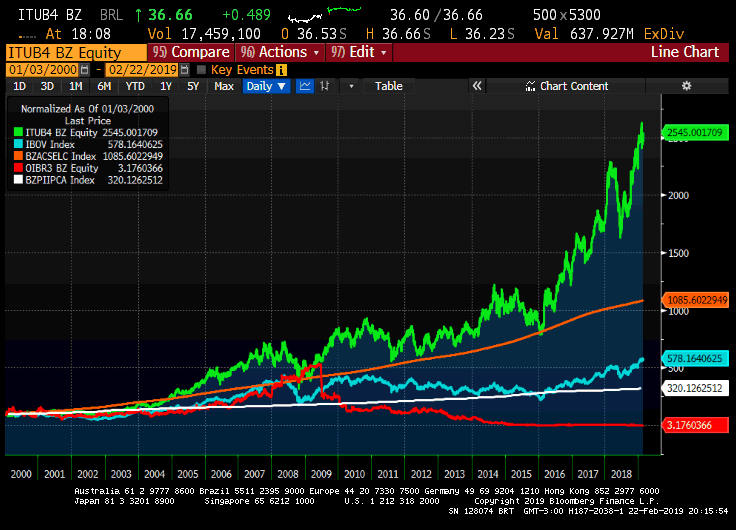Click ITUB4 green legend swatch
The width and height of the screenshot is (736, 530).
18,132
